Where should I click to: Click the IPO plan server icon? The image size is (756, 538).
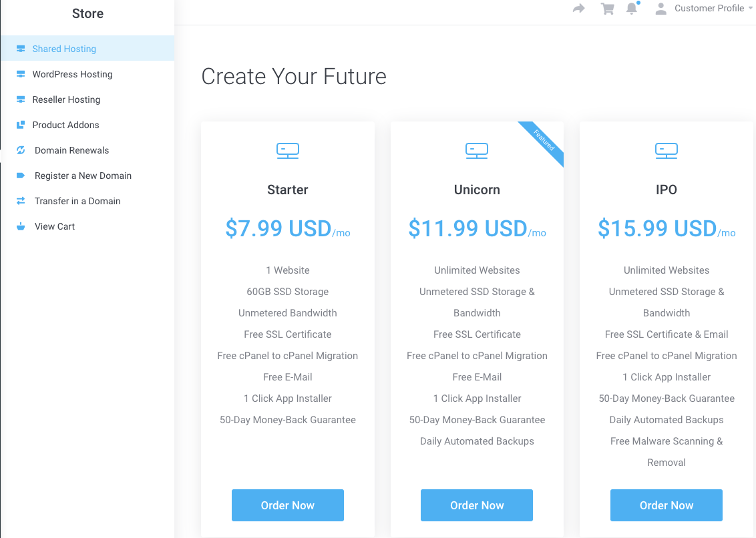click(x=667, y=151)
